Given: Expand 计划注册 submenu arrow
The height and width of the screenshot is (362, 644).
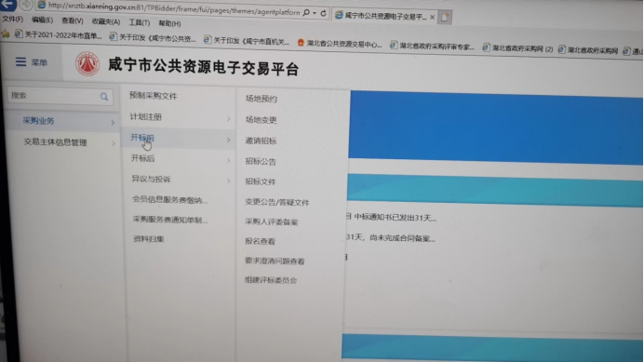Looking at the screenshot, I should 228,119.
